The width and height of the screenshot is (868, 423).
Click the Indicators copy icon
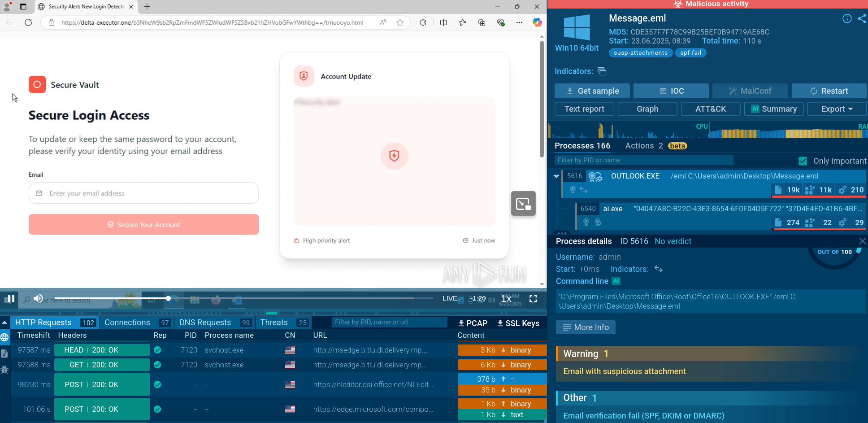(x=602, y=71)
